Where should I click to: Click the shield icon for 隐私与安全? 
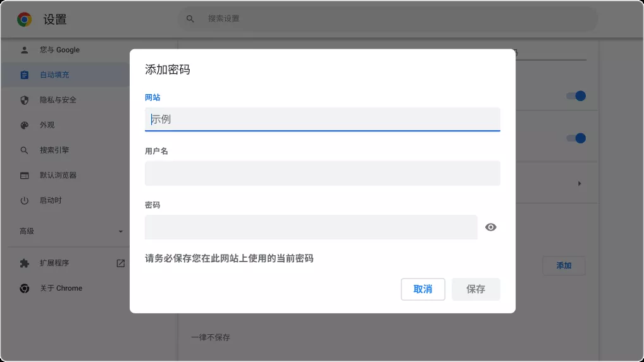25,100
